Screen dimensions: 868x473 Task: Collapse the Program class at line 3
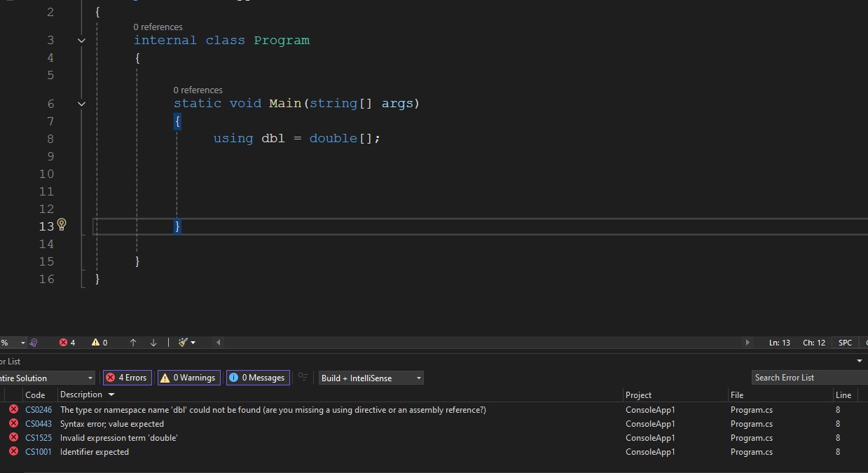[x=81, y=41]
